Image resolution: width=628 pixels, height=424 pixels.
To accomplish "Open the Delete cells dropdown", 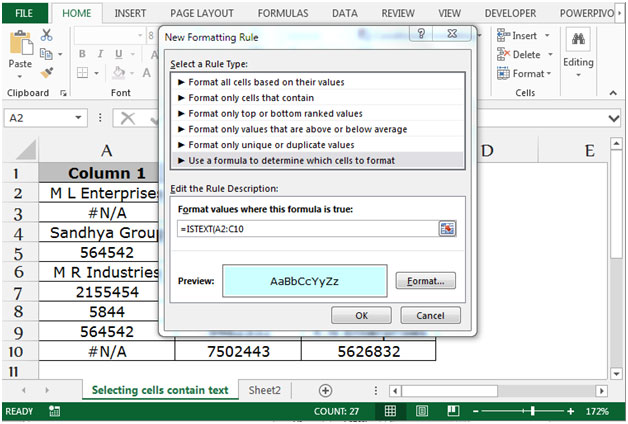I will (x=550, y=54).
